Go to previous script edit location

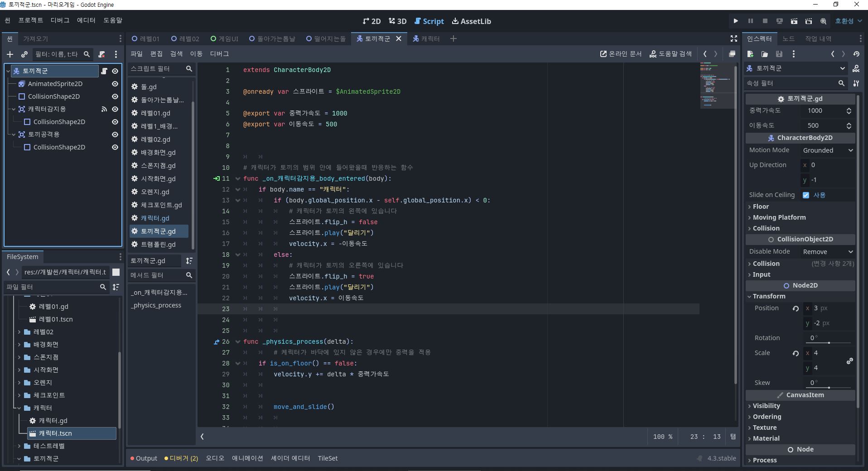pos(705,54)
